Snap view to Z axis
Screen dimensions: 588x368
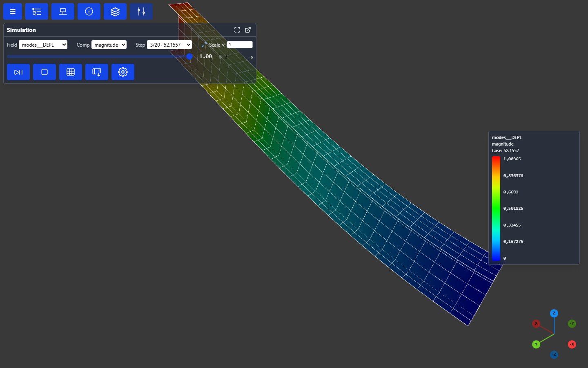coord(554,313)
